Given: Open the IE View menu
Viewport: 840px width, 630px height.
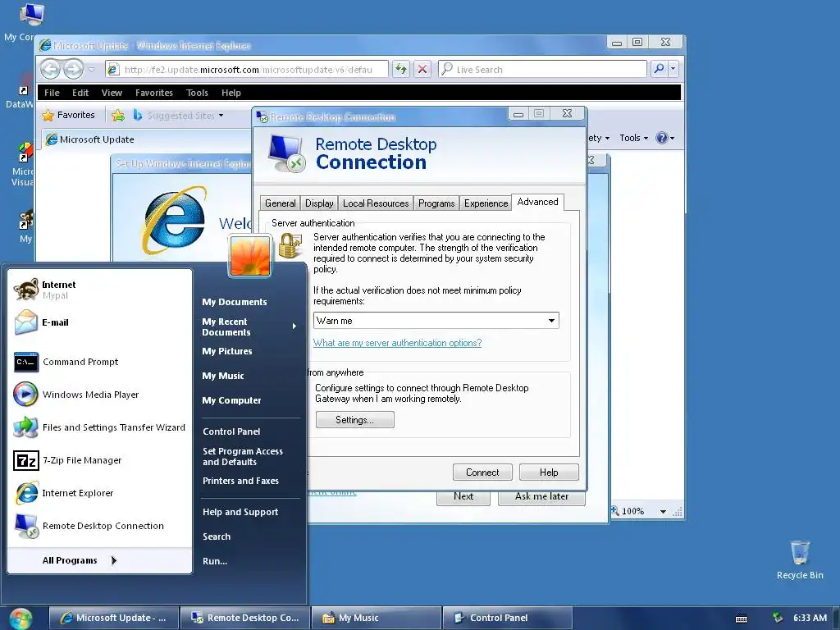Looking at the screenshot, I should pos(112,93).
